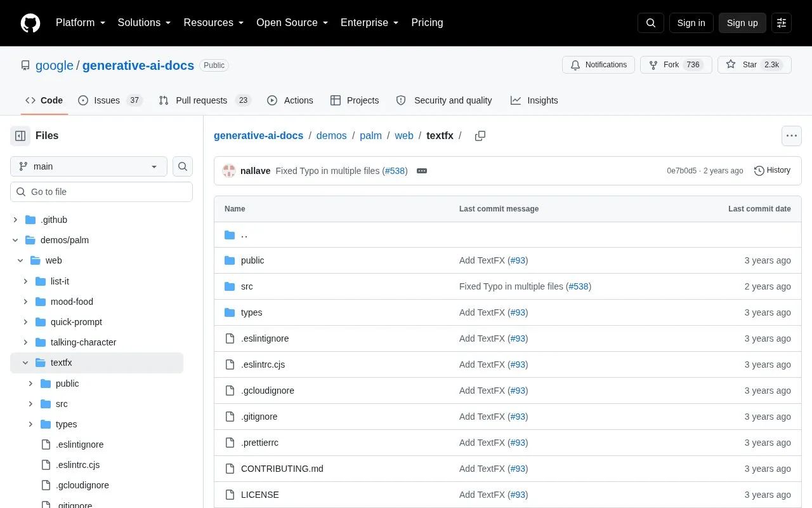Open the public folder in the file list
Image resolution: width=812 pixels, height=508 pixels.
pos(252,260)
